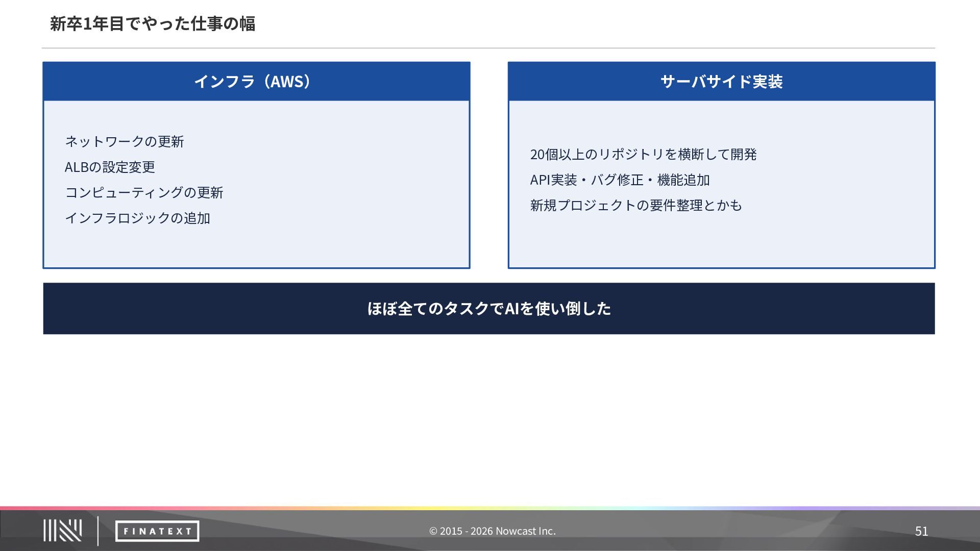Click the Nowcast striped logo icon
This screenshot has width=980, height=551.
point(62,531)
